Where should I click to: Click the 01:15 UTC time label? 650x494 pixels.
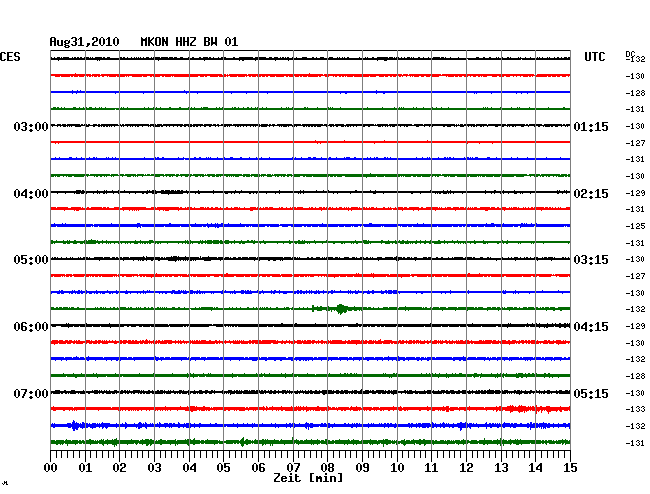591,126
